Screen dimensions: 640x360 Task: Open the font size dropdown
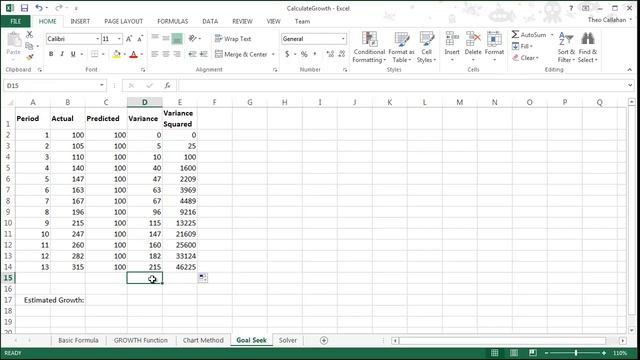pos(119,39)
